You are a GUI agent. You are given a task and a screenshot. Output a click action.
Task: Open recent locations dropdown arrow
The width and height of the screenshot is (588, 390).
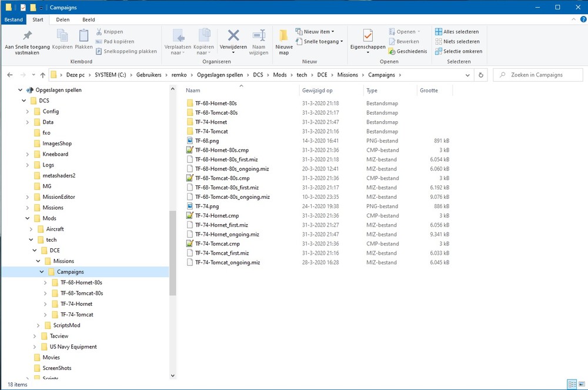pos(34,75)
